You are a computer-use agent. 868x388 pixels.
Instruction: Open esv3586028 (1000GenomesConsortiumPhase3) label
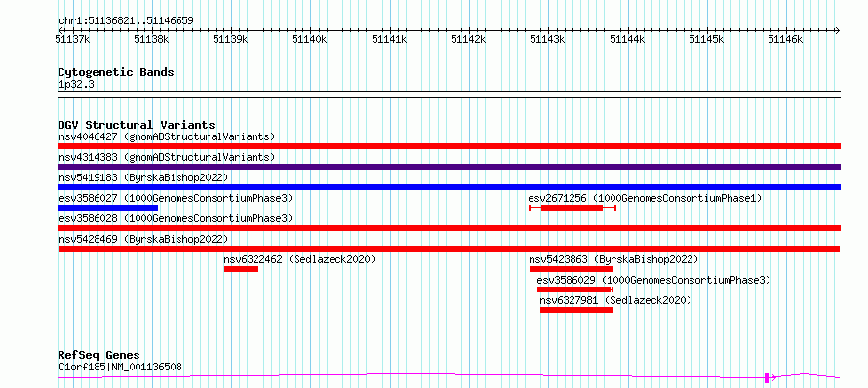click(176, 218)
